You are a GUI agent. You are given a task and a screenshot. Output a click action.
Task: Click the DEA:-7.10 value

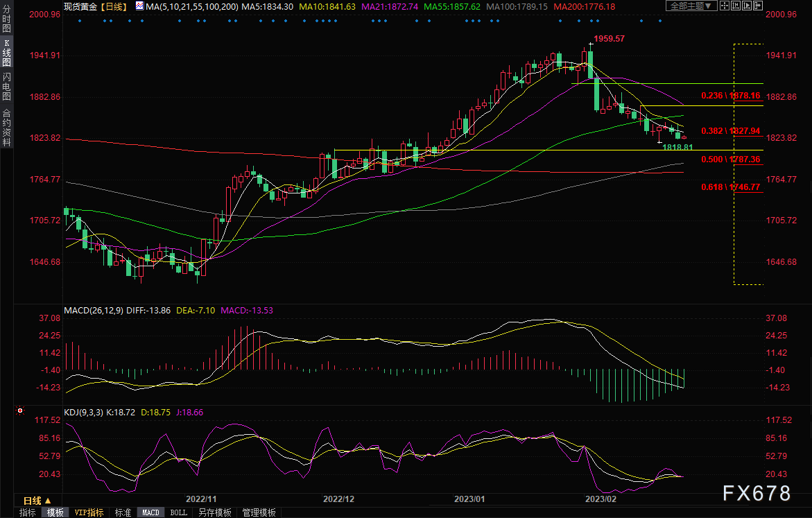[196, 310]
